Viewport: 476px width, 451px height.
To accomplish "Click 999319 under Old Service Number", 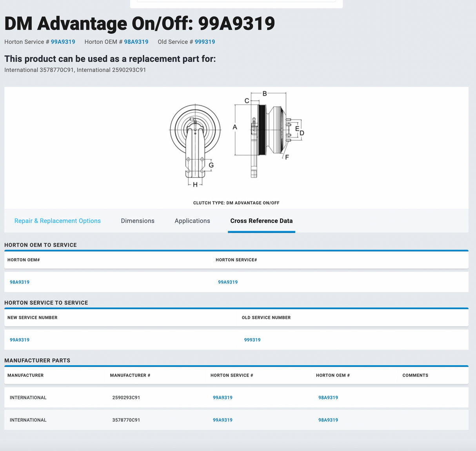I will pyautogui.click(x=252, y=340).
